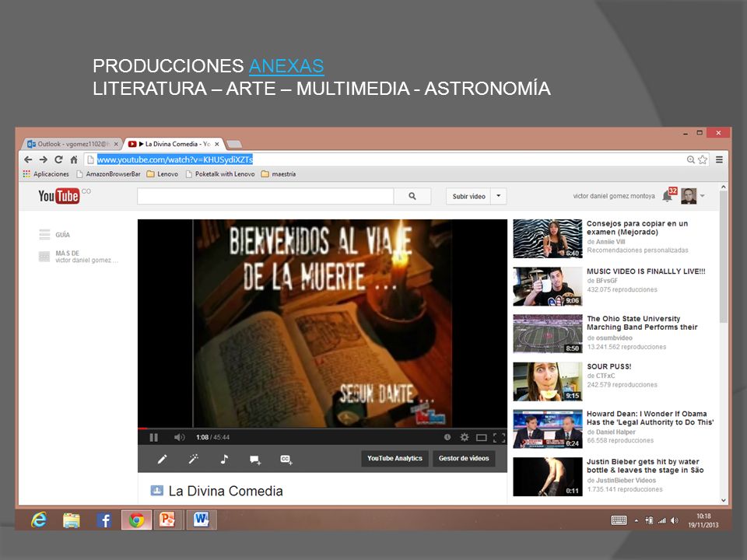
Task: Expand the Subir vídeo dropdown arrow
Action: pos(498,196)
